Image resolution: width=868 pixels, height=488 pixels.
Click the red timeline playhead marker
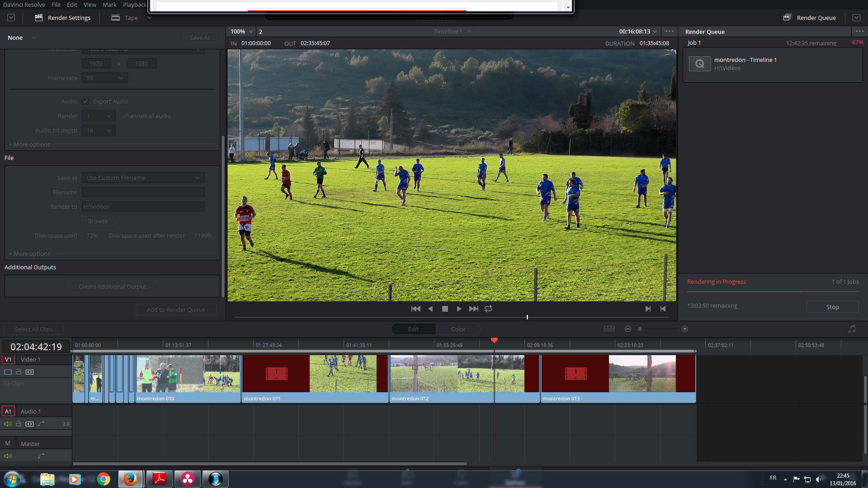[x=494, y=340]
